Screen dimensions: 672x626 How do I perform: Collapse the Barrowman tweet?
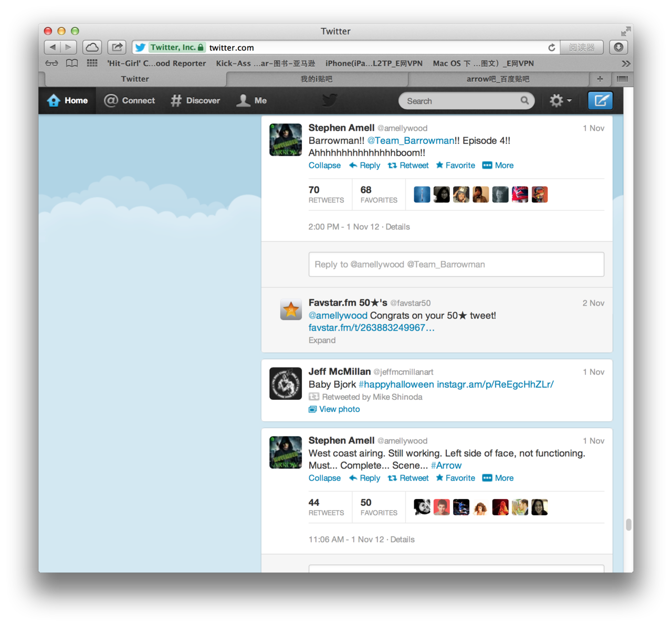[324, 165]
